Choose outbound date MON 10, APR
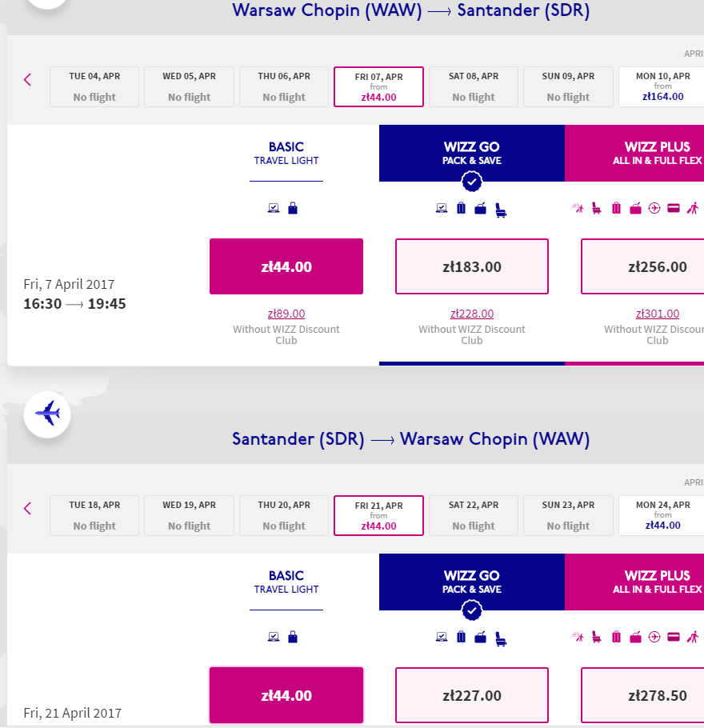Image resolution: width=704 pixels, height=728 pixels. pos(662,87)
